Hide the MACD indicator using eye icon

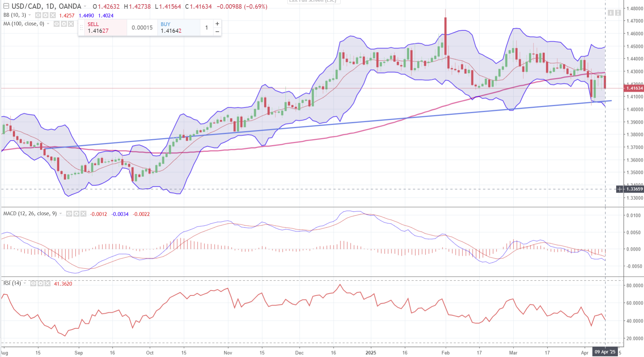[69, 214]
